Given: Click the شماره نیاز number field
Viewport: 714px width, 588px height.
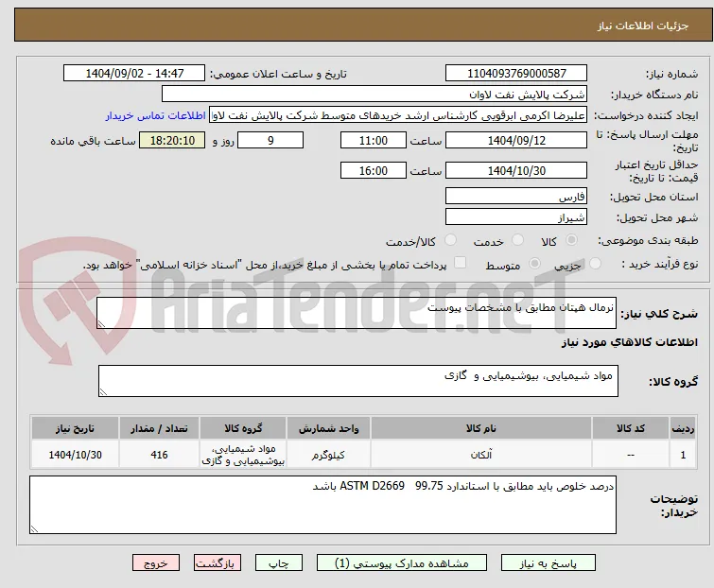Looking at the screenshot, I should pos(516,74).
